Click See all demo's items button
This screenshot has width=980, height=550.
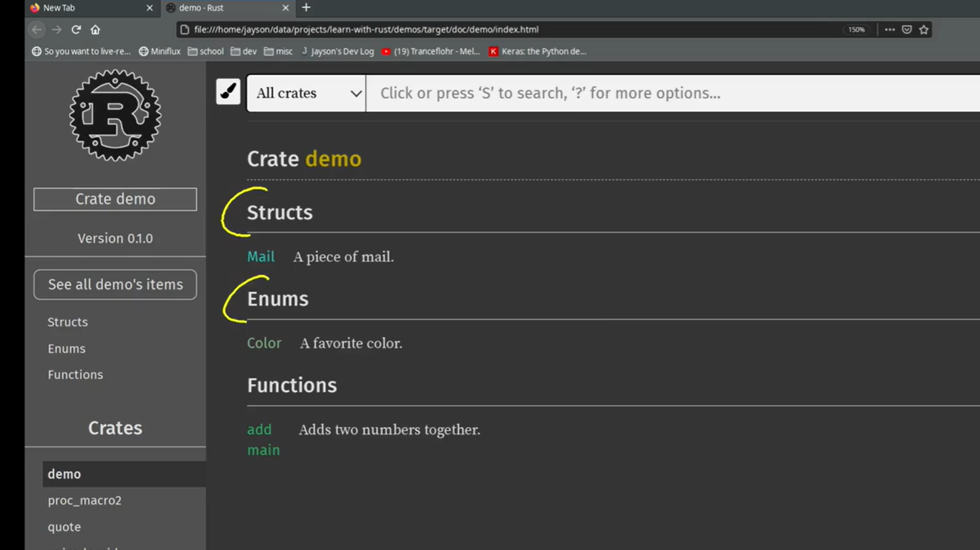tap(115, 285)
